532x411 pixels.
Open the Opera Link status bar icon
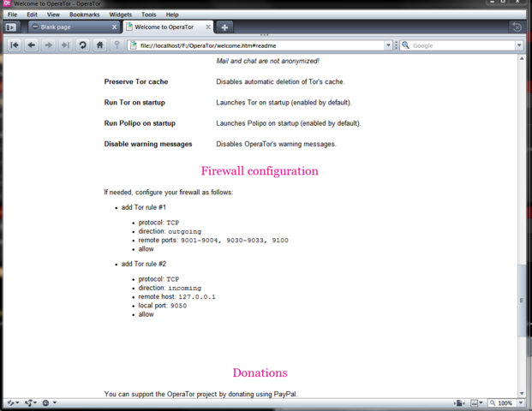[x=13, y=402]
